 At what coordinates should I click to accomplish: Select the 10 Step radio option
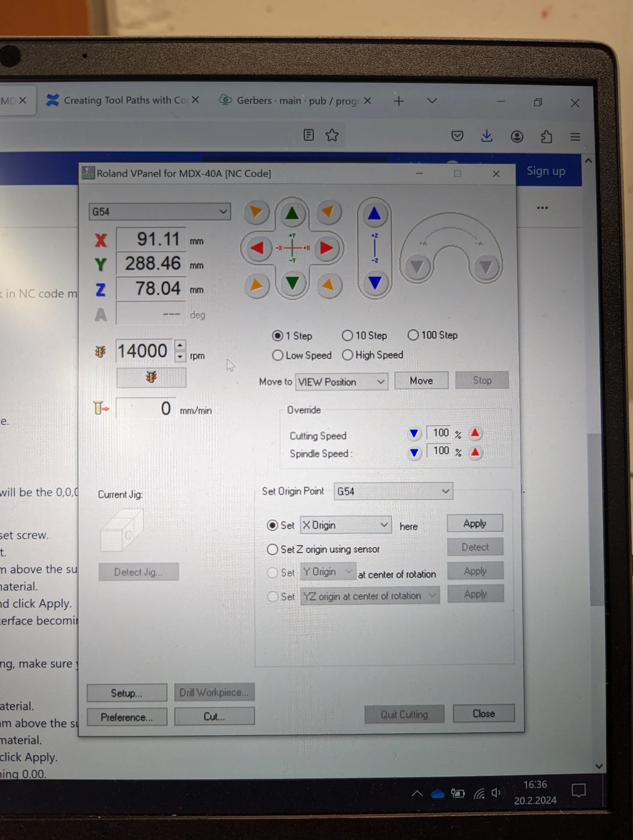[x=348, y=336]
